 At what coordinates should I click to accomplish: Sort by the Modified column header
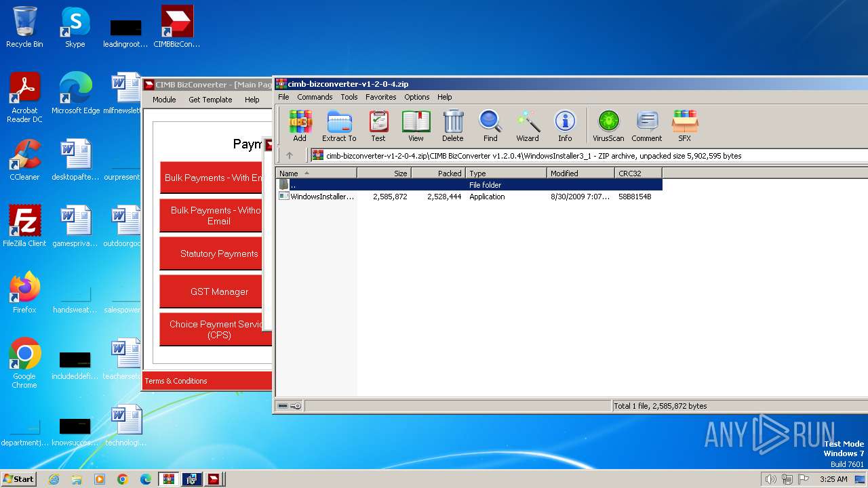(x=580, y=174)
